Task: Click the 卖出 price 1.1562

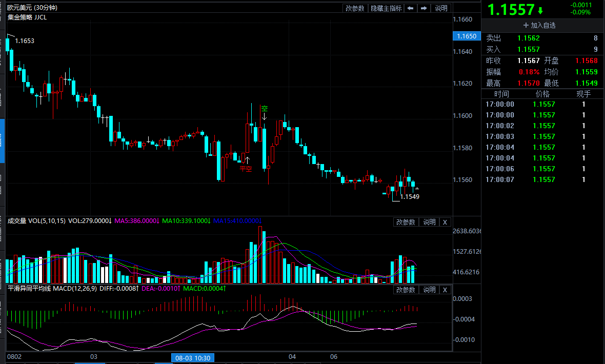Action: [528, 38]
